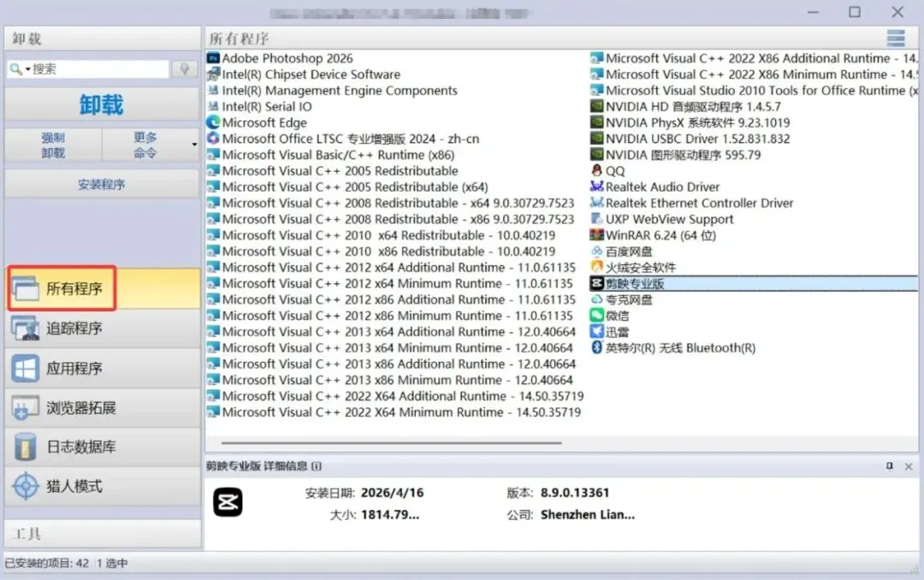Click install date 2026/4/16
Image resolution: width=924 pixels, height=580 pixels.
pyautogui.click(x=393, y=493)
